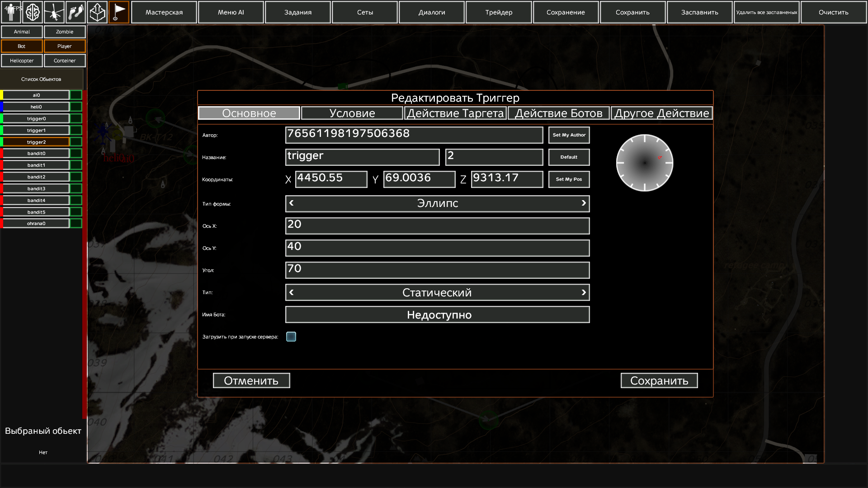Toggle green visibility box next to bandit3
This screenshot has width=868, height=488.
[x=76, y=188]
